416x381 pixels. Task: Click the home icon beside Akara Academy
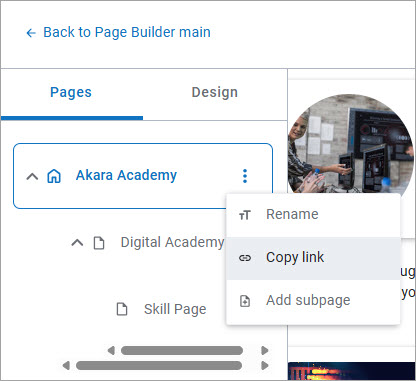(54, 176)
